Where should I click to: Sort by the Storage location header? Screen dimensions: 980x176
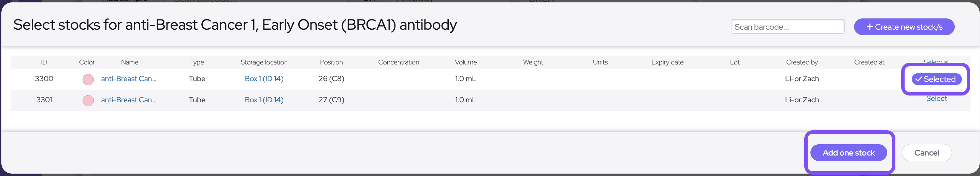click(264, 62)
